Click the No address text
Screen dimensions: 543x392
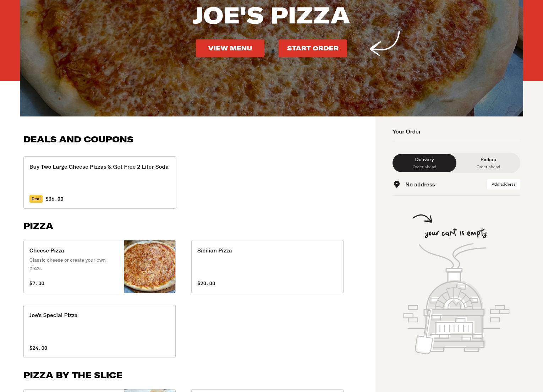(420, 184)
